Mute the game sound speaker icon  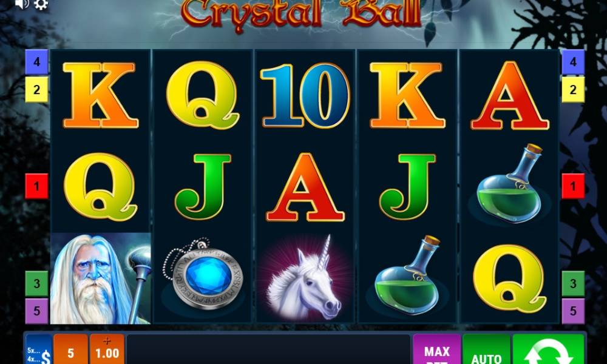pyautogui.click(x=22, y=4)
